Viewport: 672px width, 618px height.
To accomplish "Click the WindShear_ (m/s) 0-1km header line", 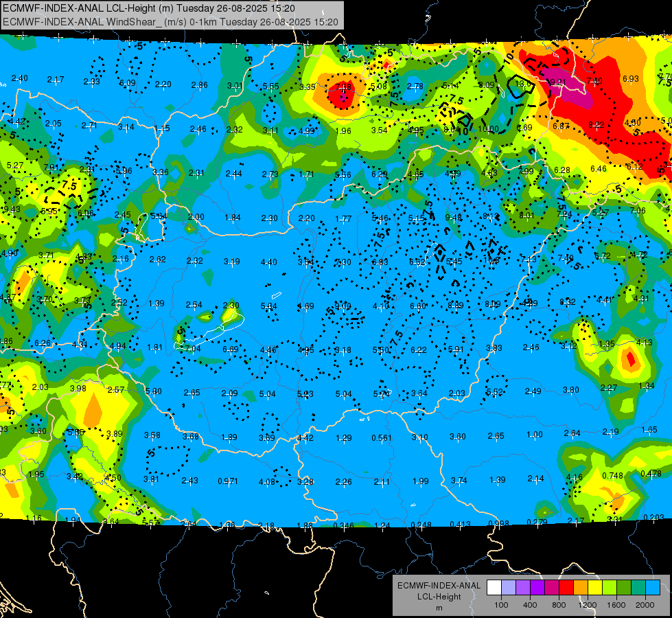I will coord(170,22).
